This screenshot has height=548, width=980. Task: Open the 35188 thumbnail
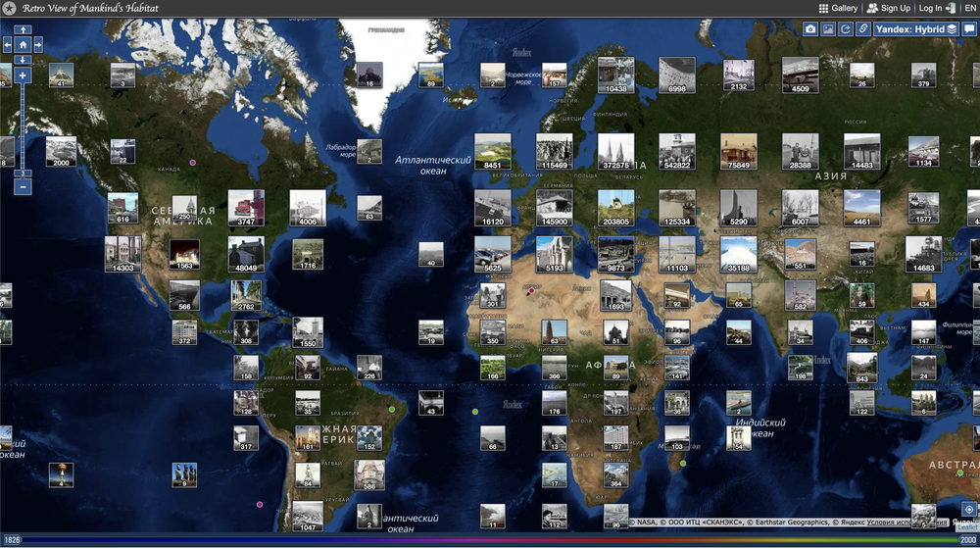[738, 254]
